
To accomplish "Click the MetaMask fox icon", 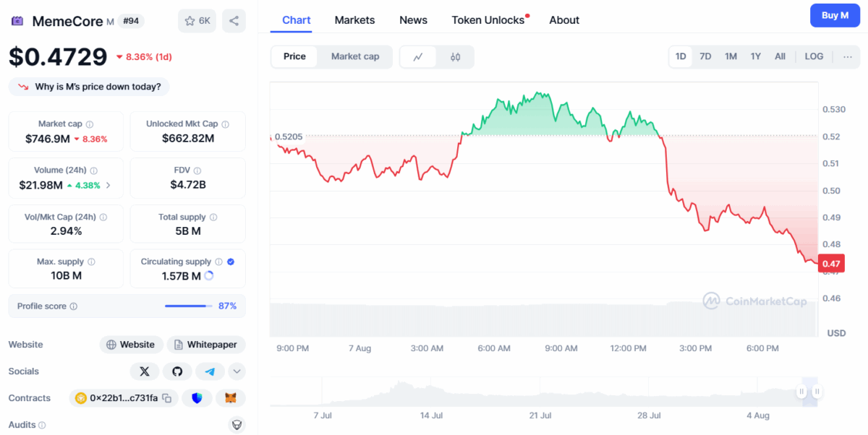I will pos(231,398).
